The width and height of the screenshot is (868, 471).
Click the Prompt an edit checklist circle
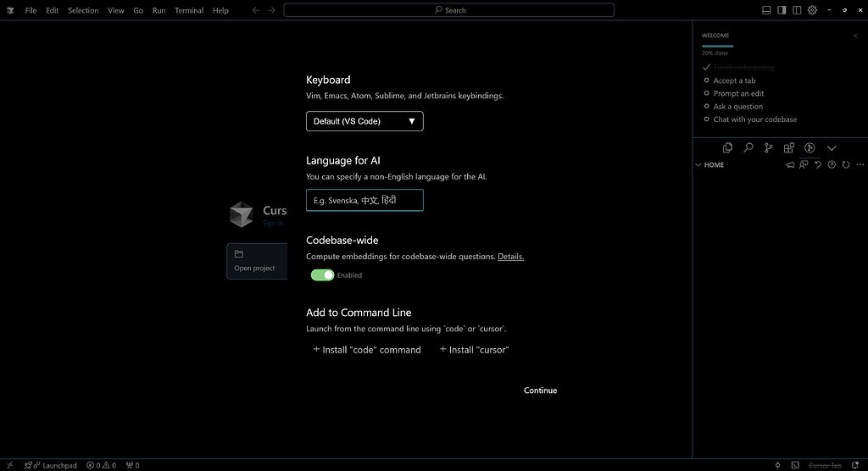click(x=706, y=93)
